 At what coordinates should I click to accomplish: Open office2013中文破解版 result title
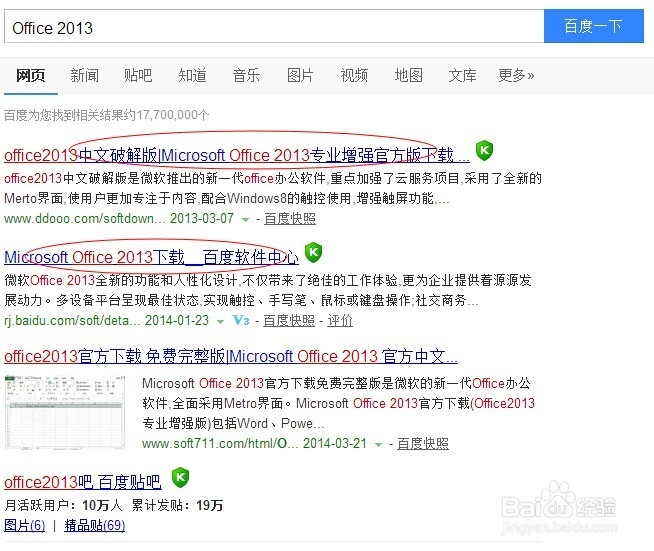(x=237, y=155)
